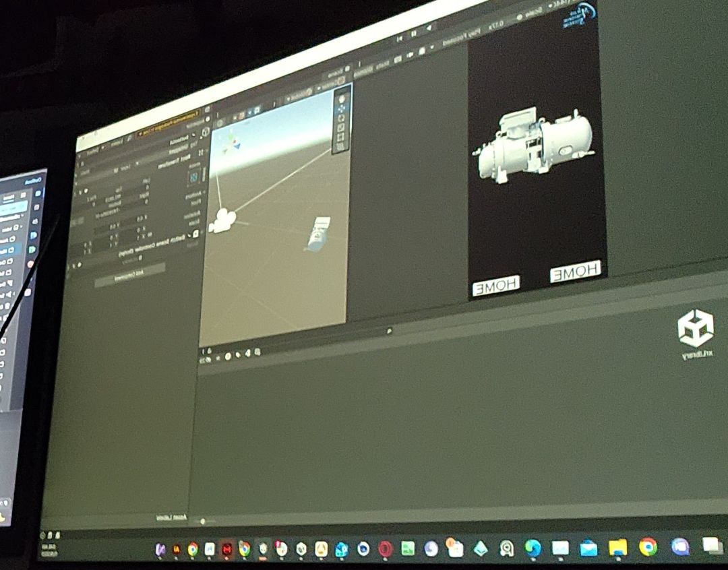
Task: Click the experimental packages warning badge
Action: [169, 123]
